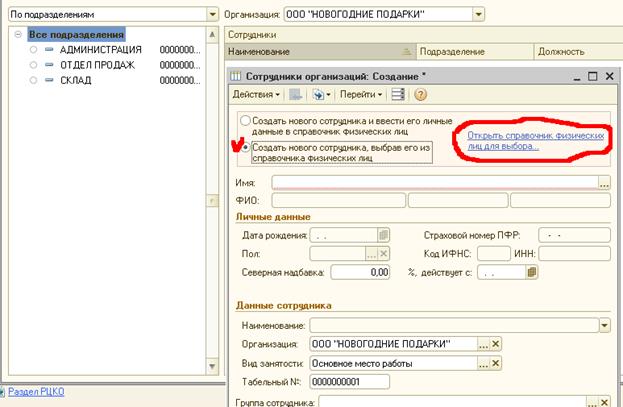This screenshot has height=407, width=623.
Task: Click the splitter arrow on tree panel
Action: click(212, 201)
